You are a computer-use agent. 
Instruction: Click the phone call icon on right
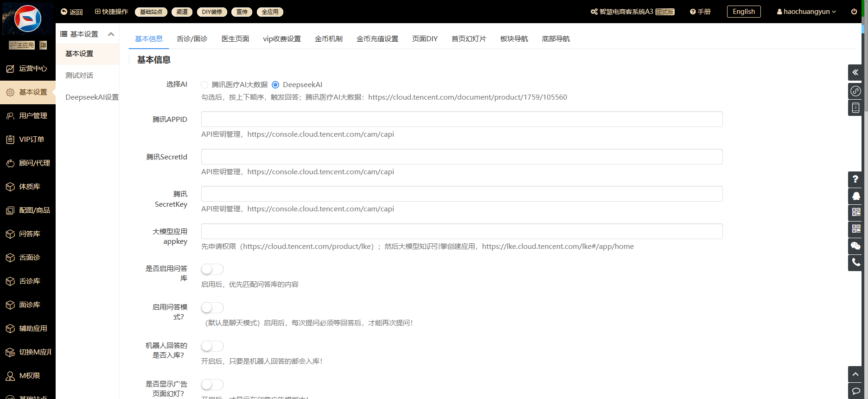[x=855, y=262]
